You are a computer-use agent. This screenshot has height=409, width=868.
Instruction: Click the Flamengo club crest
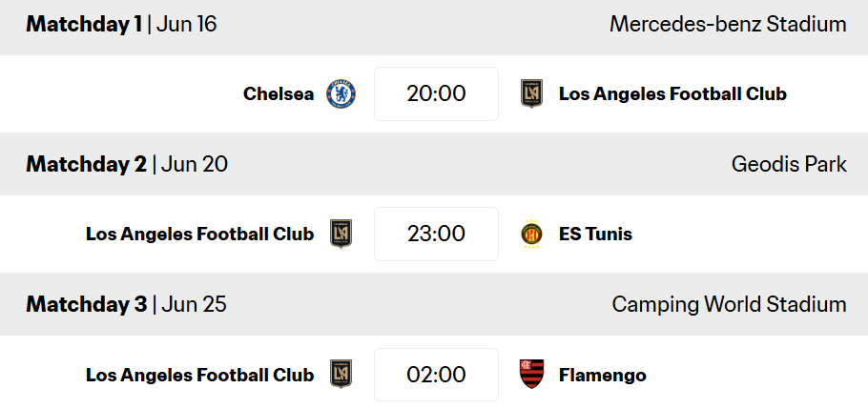point(531,374)
